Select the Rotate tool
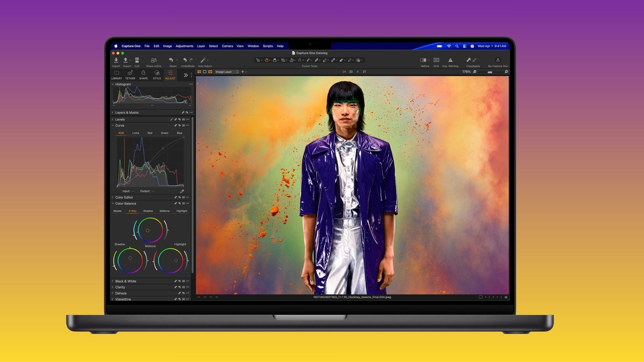The width and height of the screenshot is (644, 362). click(x=291, y=60)
